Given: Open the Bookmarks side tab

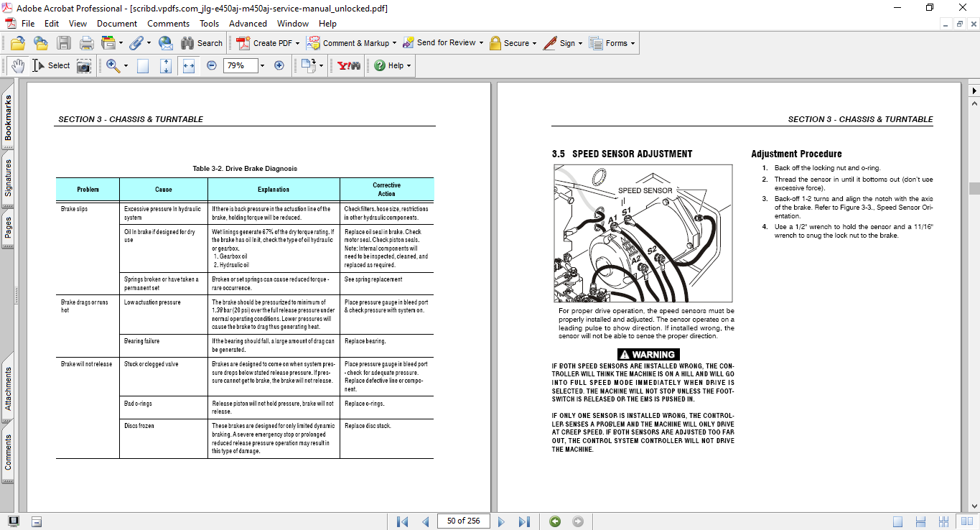Looking at the screenshot, I should point(9,118).
